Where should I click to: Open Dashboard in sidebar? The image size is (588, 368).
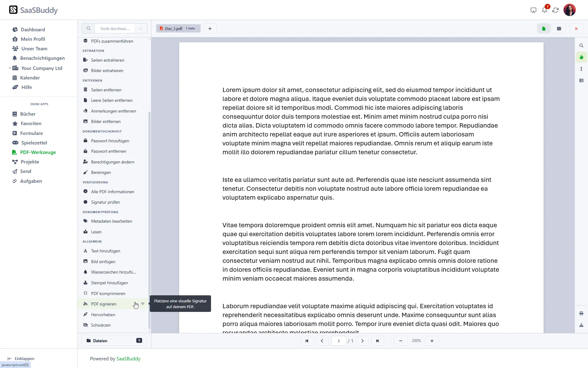tap(28, 29)
